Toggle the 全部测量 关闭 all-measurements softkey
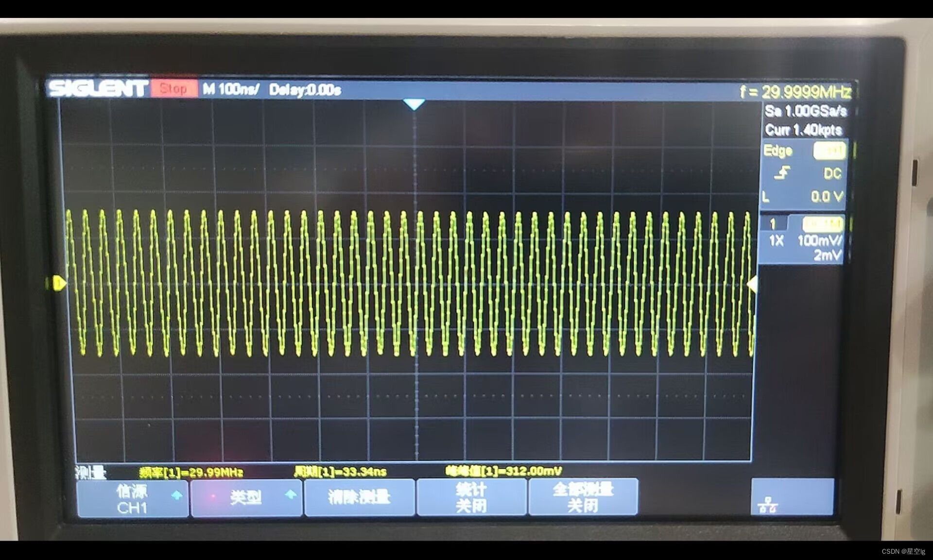 tap(583, 497)
